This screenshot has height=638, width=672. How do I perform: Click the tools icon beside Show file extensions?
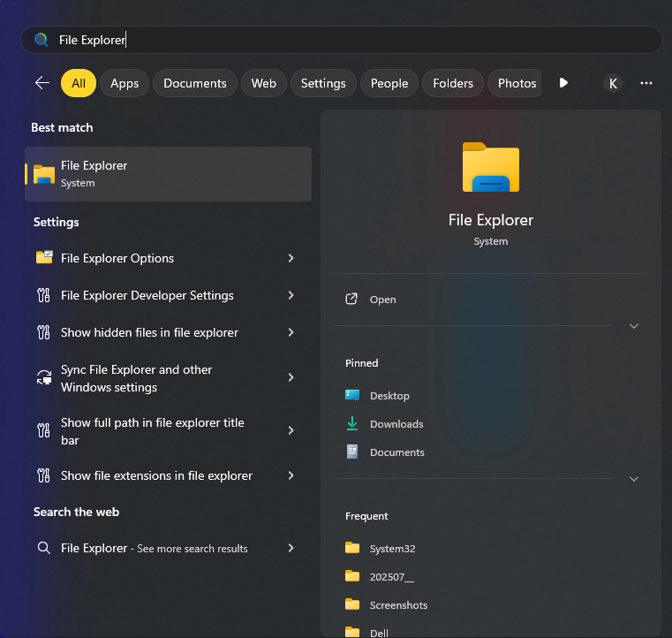(44, 475)
